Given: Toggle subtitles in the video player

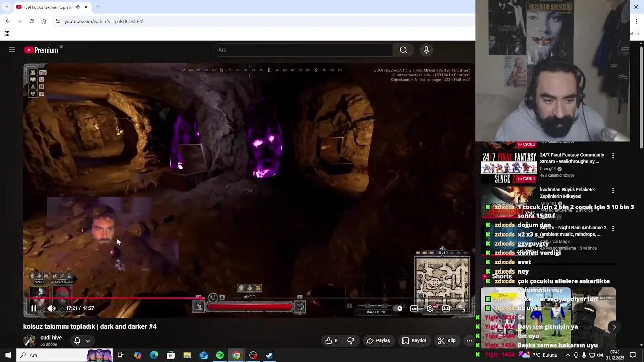Looking at the screenshot, I should (x=414, y=308).
